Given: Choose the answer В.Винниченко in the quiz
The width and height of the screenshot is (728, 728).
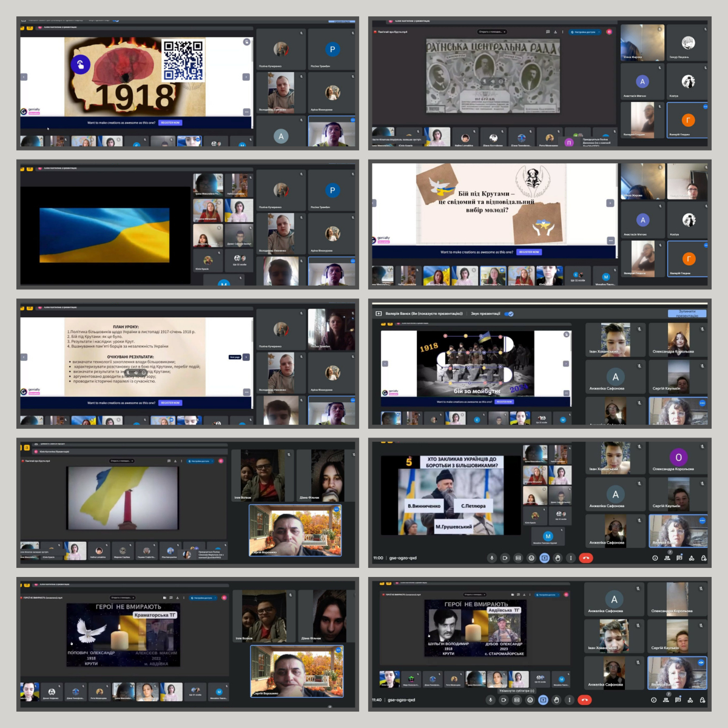Looking at the screenshot, I should (x=424, y=505).
